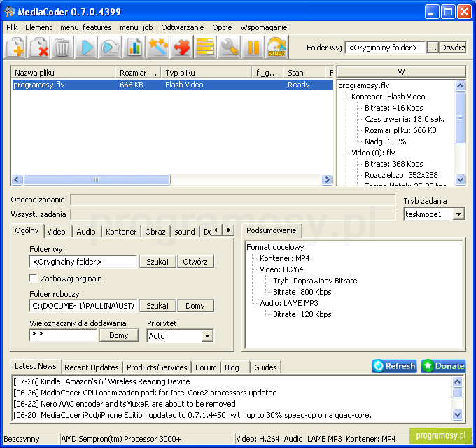476x448 pixels.
Task: Click the magic wand wizard icon
Action: click(158, 48)
